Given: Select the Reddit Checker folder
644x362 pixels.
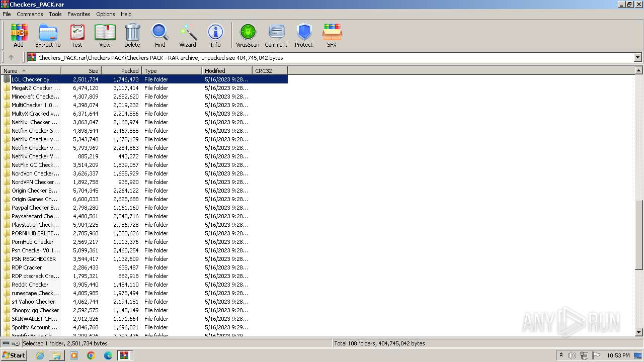Looking at the screenshot, I should point(144,285).
